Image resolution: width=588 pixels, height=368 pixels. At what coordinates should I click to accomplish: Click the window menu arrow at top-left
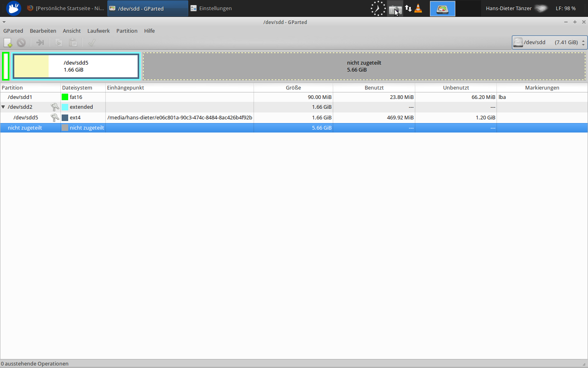coord(4,22)
